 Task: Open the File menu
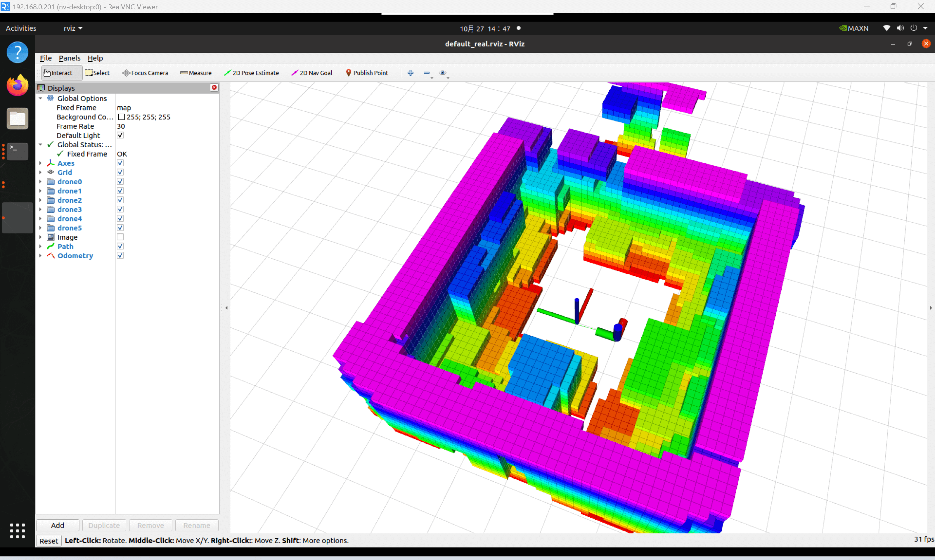coord(46,58)
